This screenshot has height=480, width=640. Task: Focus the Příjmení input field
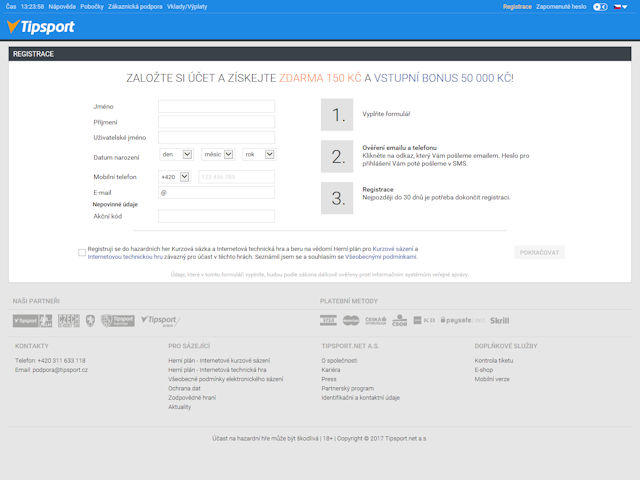click(x=216, y=122)
